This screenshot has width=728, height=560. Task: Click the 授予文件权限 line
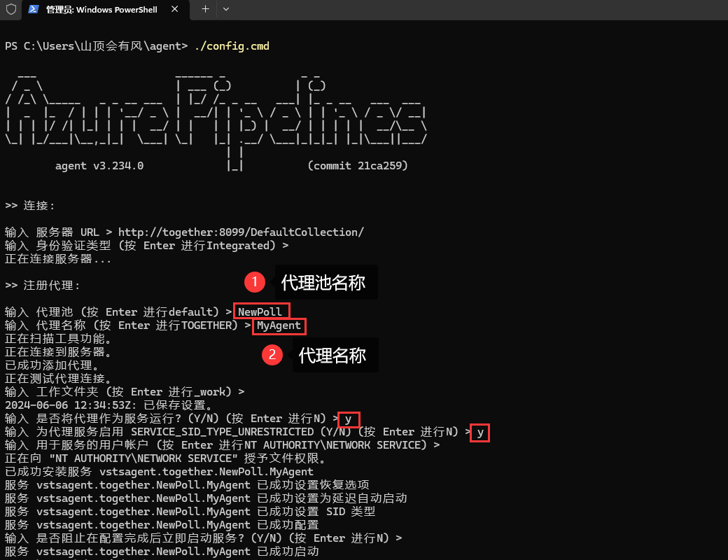point(166,458)
